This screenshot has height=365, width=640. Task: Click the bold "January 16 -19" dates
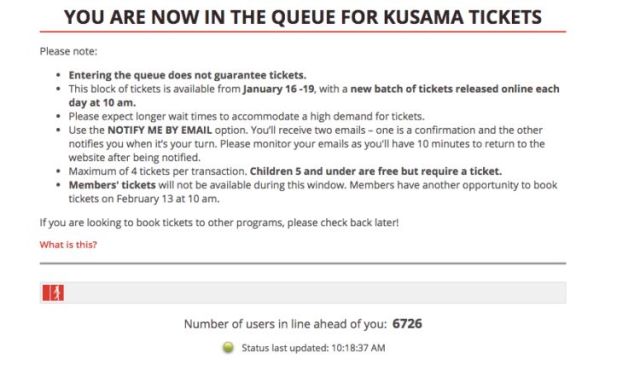(278, 89)
